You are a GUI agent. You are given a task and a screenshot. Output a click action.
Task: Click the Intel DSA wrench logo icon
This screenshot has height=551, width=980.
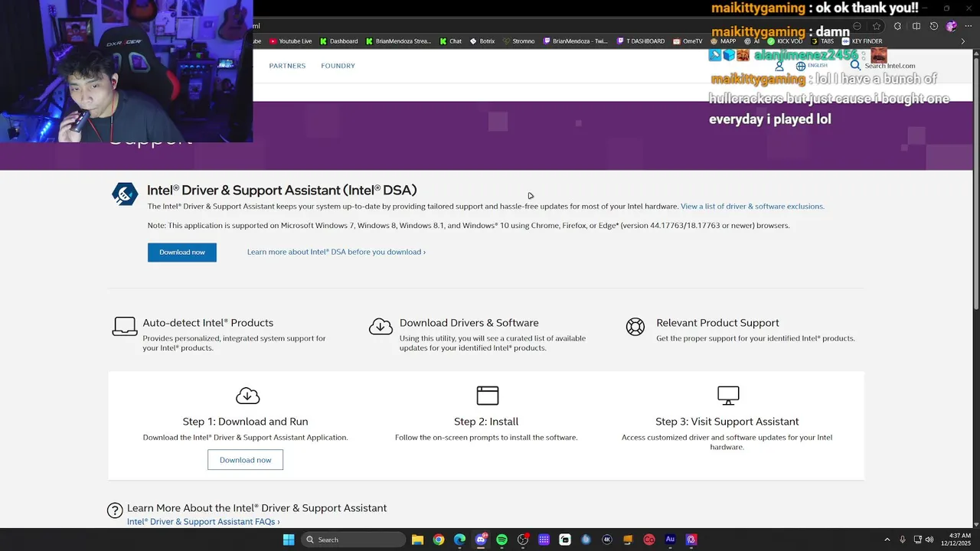point(125,194)
